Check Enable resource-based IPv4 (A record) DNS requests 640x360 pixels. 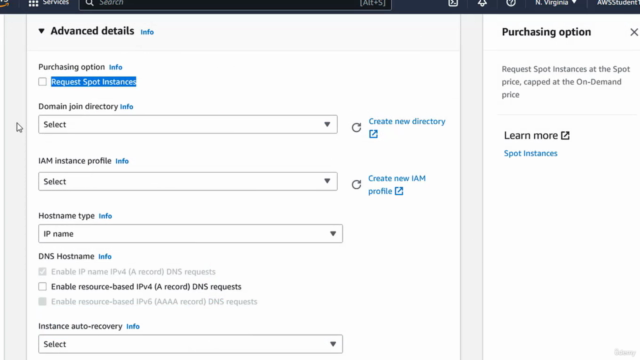click(42, 287)
